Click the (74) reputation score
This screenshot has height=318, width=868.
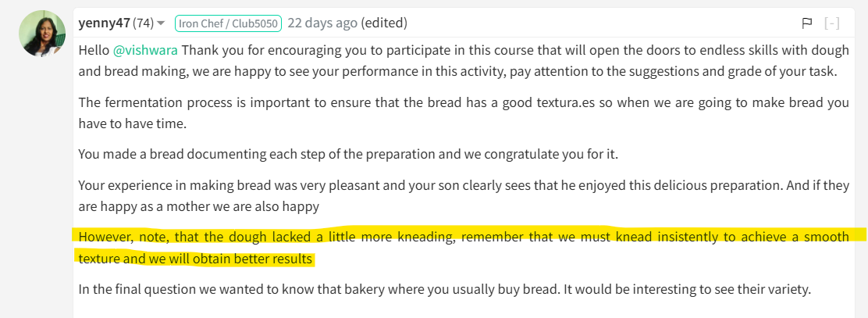[144, 23]
